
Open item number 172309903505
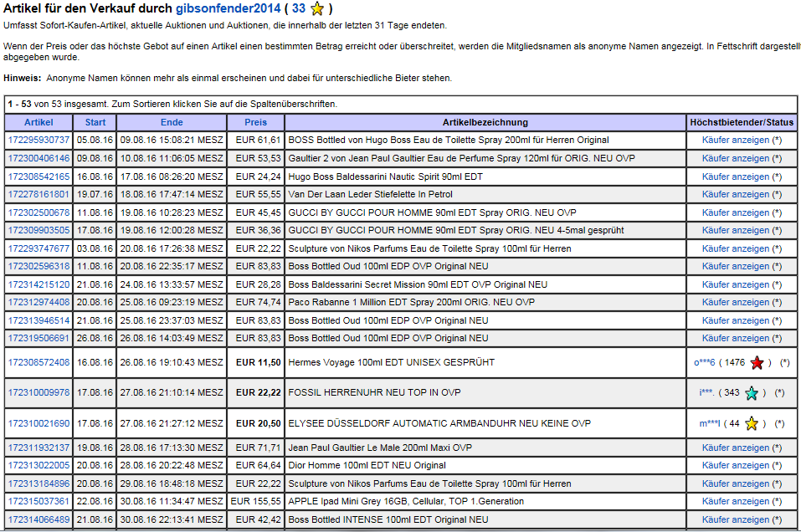(x=39, y=230)
